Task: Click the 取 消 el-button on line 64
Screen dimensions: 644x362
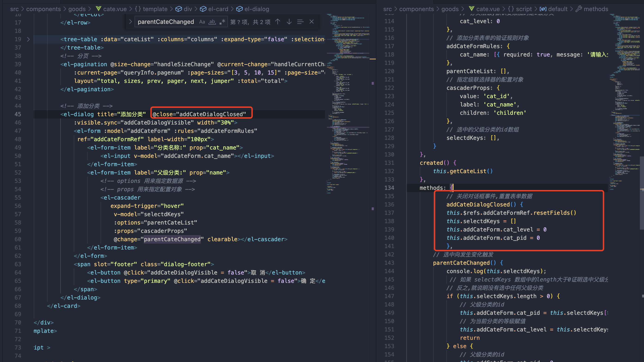Action: click(x=196, y=273)
